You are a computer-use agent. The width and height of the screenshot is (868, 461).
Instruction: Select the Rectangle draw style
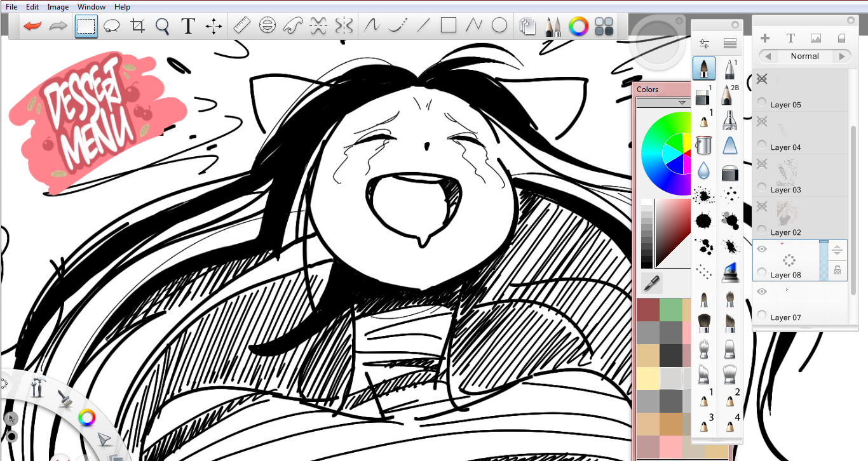click(449, 25)
